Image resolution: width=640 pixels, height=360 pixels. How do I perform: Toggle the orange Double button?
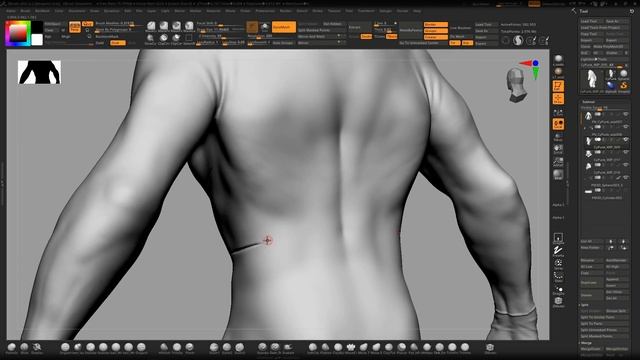pos(367,36)
